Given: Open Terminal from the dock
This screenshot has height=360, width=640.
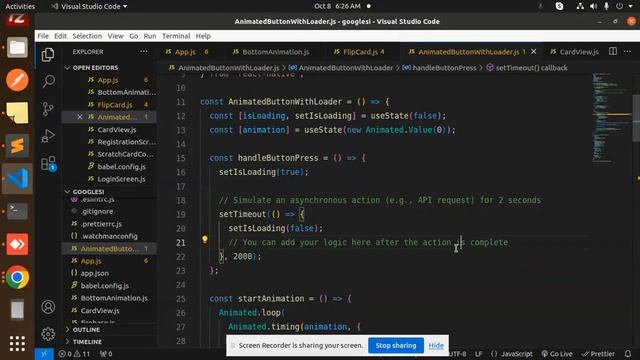Looking at the screenshot, I should point(17,211).
